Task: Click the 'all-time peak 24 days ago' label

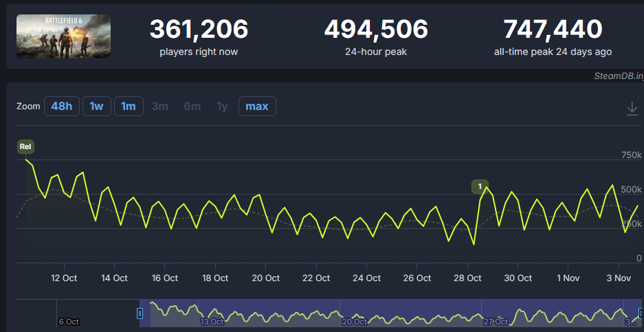Action: tap(553, 52)
